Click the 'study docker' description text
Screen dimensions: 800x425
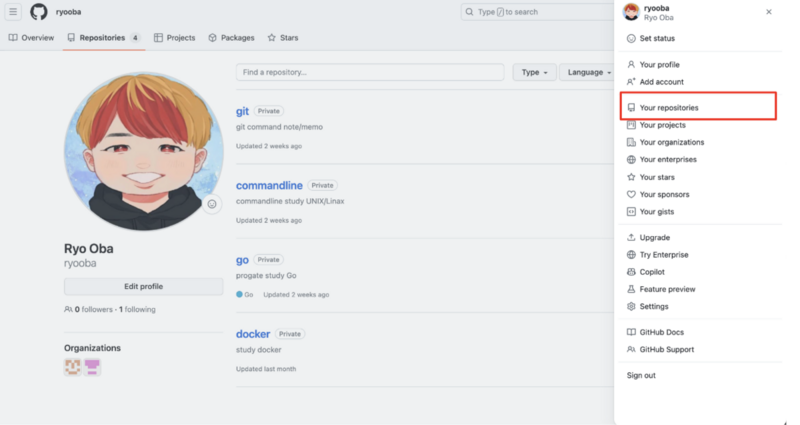point(258,350)
